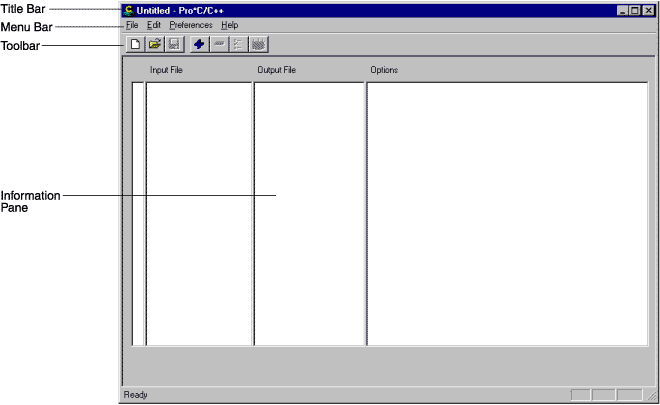
Task: Click the Output File column header
Action: point(276,71)
